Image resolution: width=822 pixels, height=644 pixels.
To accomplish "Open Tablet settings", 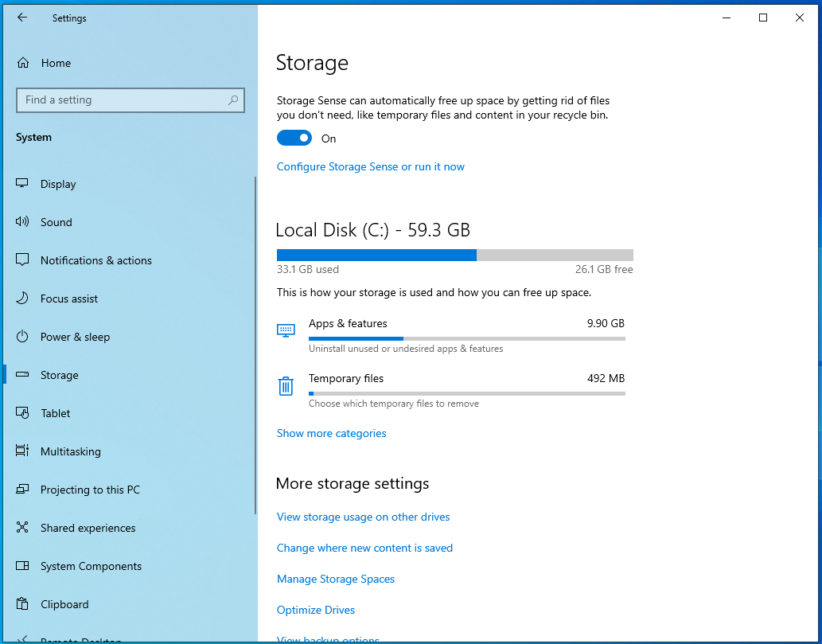I will point(129,413).
